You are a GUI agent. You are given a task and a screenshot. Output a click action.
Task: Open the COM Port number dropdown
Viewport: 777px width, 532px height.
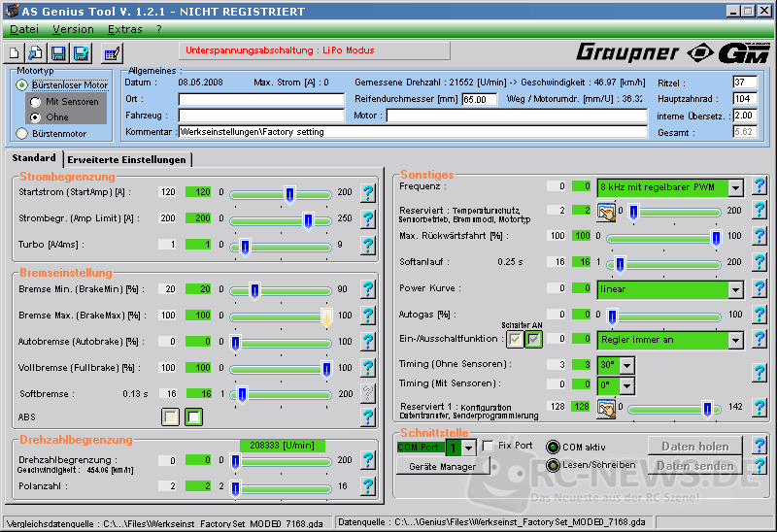[x=468, y=448]
